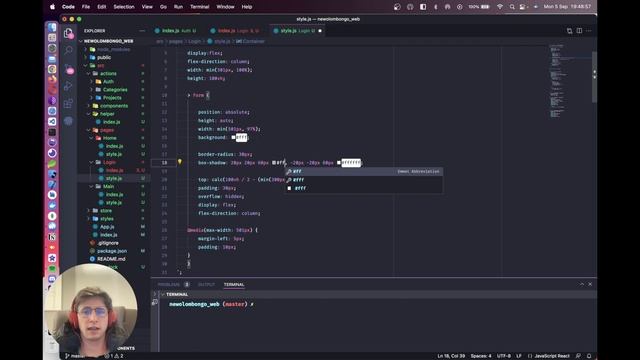Open App.js in the explorer
Image resolution: width=640 pixels, height=360 pixels.
107,227
